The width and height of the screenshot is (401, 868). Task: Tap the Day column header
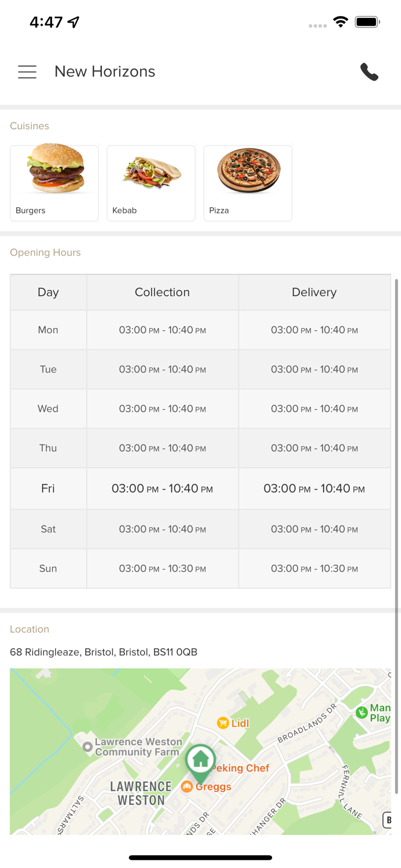(48, 292)
